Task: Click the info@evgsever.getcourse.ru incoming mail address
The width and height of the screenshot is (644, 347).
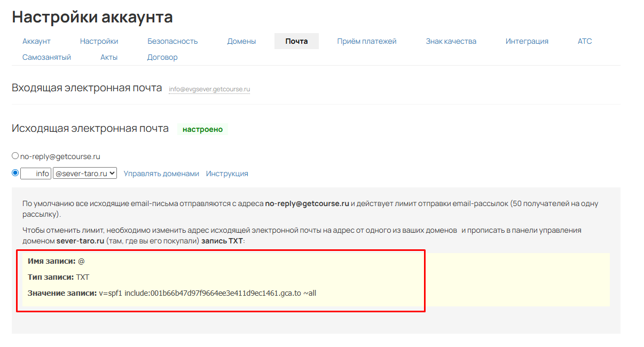Action: point(209,90)
